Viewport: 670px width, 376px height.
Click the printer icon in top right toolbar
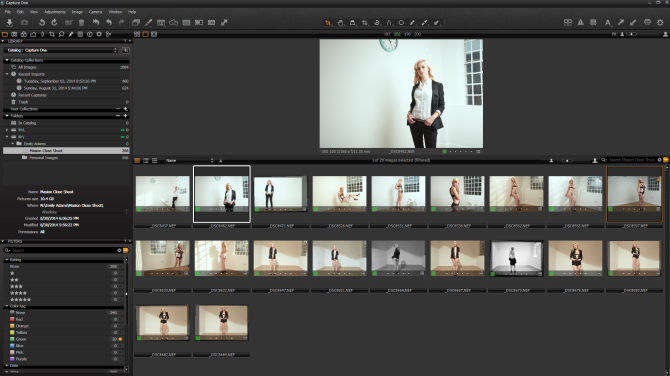pyautogui.click(x=647, y=22)
